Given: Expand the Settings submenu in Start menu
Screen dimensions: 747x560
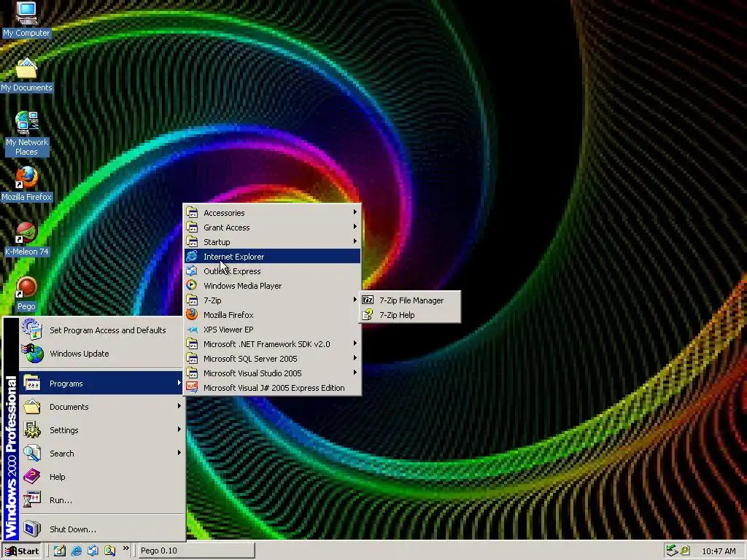Looking at the screenshot, I should coord(101,430).
